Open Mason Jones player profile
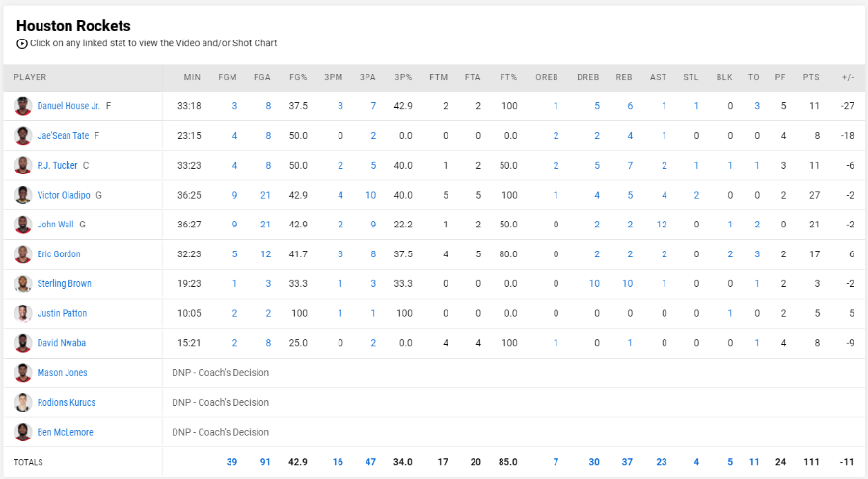The width and height of the screenshot is (868, 479). click(62, 373)
